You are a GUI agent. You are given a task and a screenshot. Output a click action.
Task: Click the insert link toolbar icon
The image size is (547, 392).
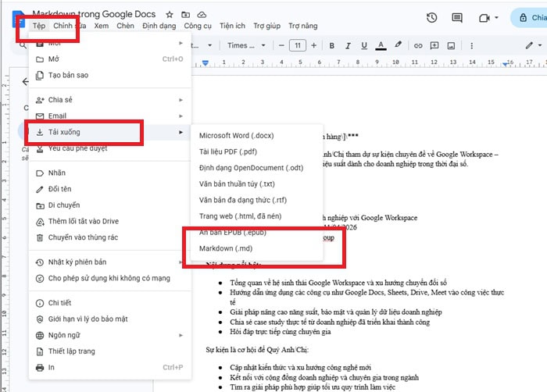coord(417,45)
